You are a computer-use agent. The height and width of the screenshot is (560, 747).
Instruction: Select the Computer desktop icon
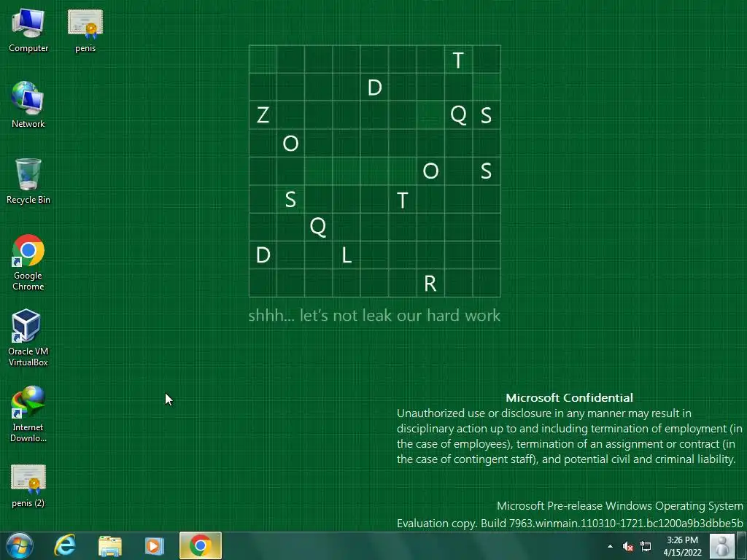(28, 31)
